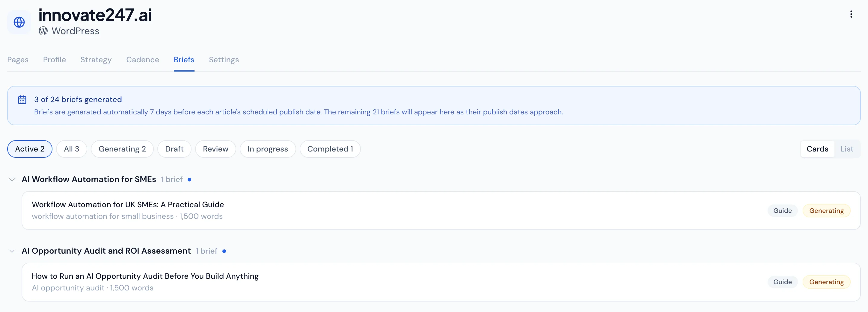Open the Workflow Automation for UK SMEs brief

click(128, 204)
